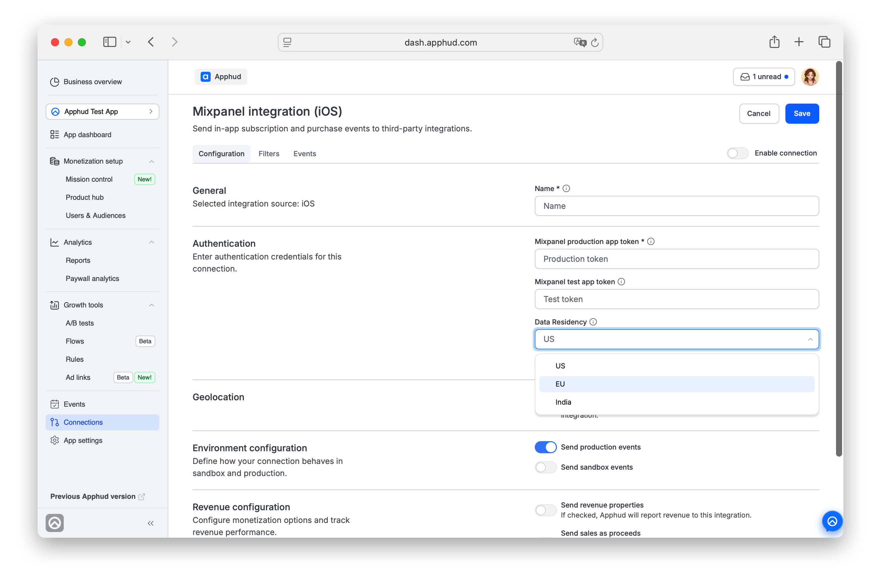Select US in Data Residency list

676,366
